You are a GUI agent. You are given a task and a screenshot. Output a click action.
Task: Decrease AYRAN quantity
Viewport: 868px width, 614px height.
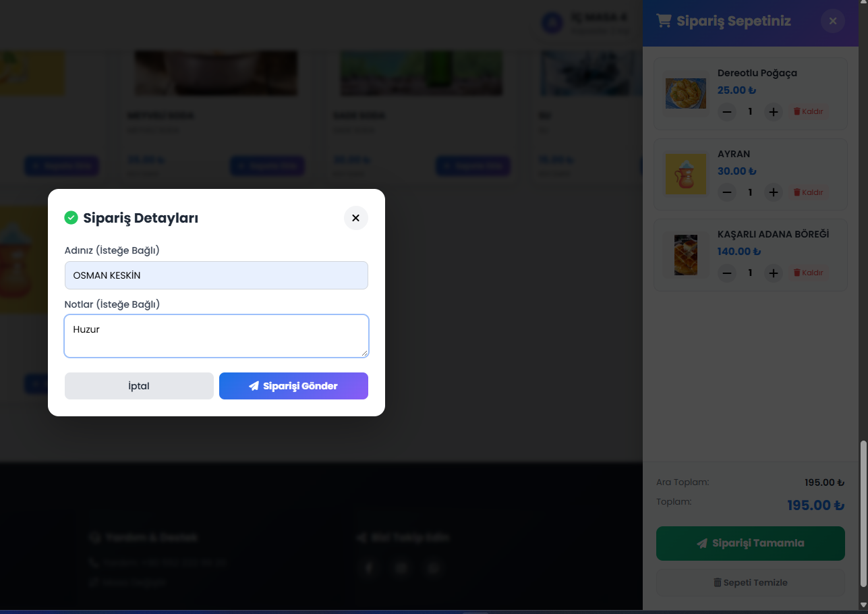click(726, 192)
